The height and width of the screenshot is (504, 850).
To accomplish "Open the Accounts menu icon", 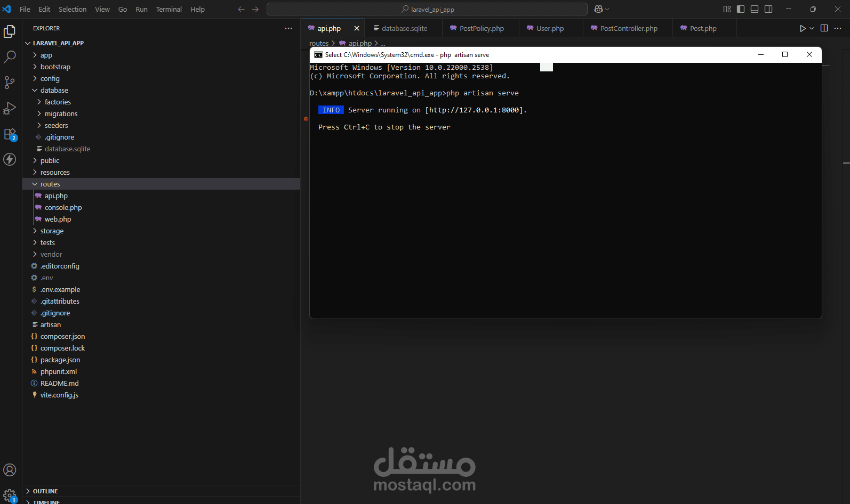I will (x=10, y=470).
